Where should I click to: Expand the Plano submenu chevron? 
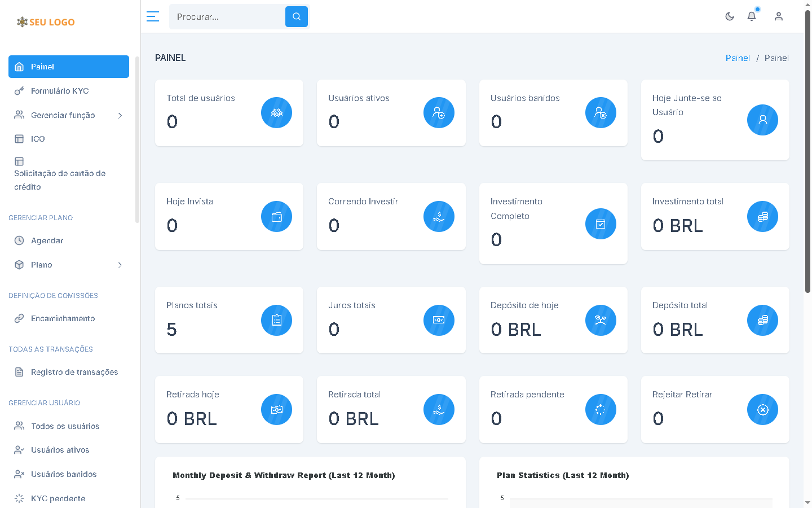tap(120, 265)
